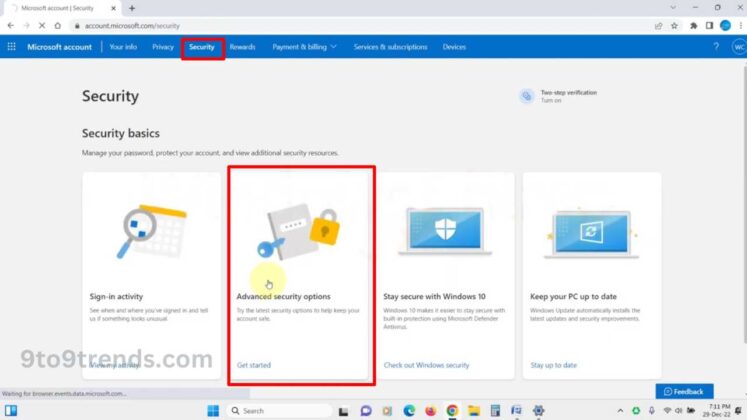Click the taskbar clock and date
The image size is (747, 420).
tap(718, 410)
